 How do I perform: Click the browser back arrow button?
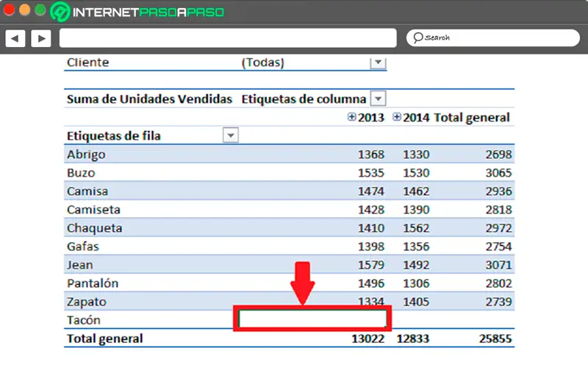pyautogui.click(x=15, y=38)
